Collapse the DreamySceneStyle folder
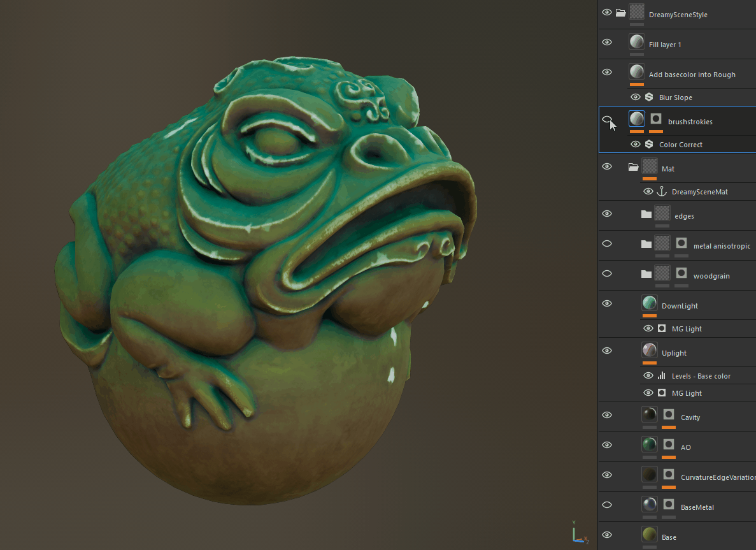This screenshot has height=550, width=756. 620,13
